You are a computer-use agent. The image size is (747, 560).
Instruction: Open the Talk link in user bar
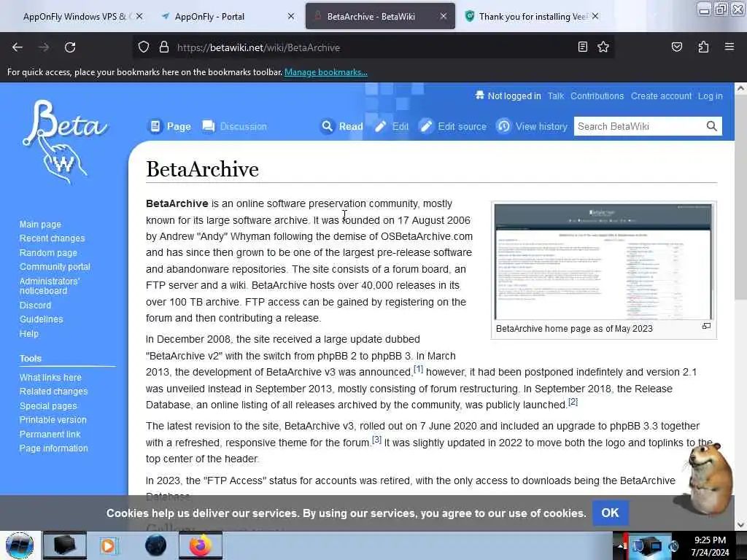[x=555, y=96]
